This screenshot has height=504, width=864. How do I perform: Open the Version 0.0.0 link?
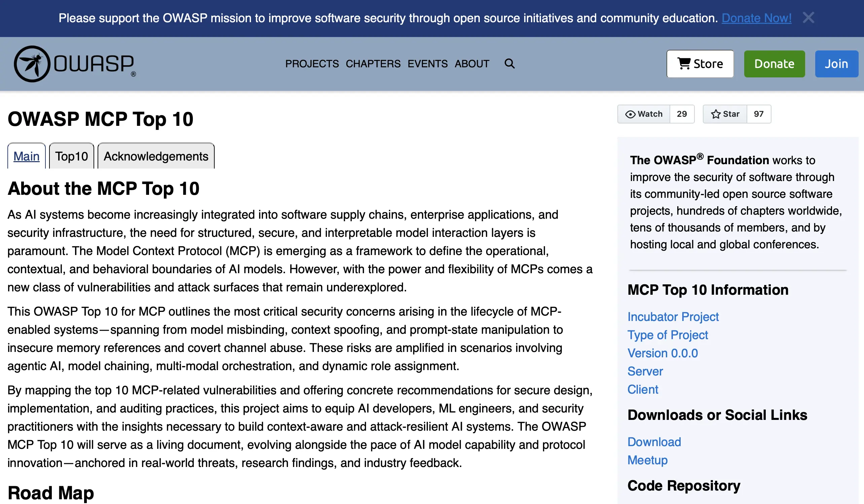coord(662,353)
